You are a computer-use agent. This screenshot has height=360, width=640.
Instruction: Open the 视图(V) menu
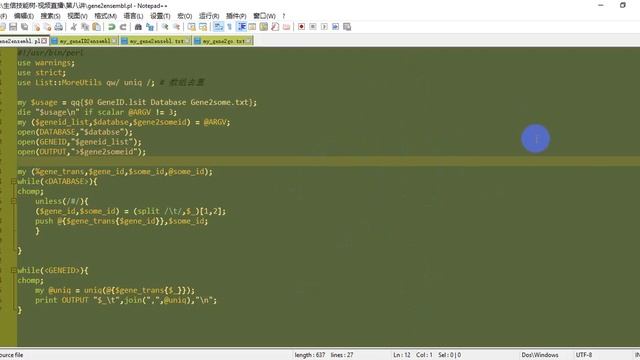[78, 16]
